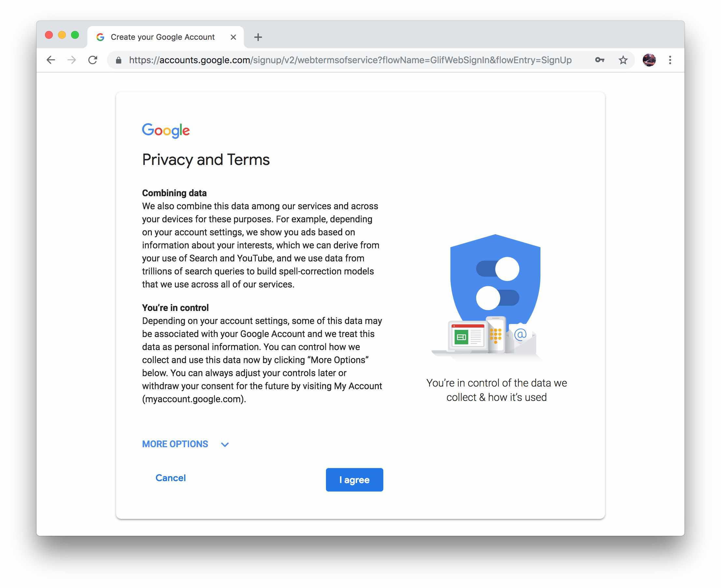Click the dropdown chevron next to More Options
The height and width of the screenshot is (588, 721).
(x=226, y=444)
